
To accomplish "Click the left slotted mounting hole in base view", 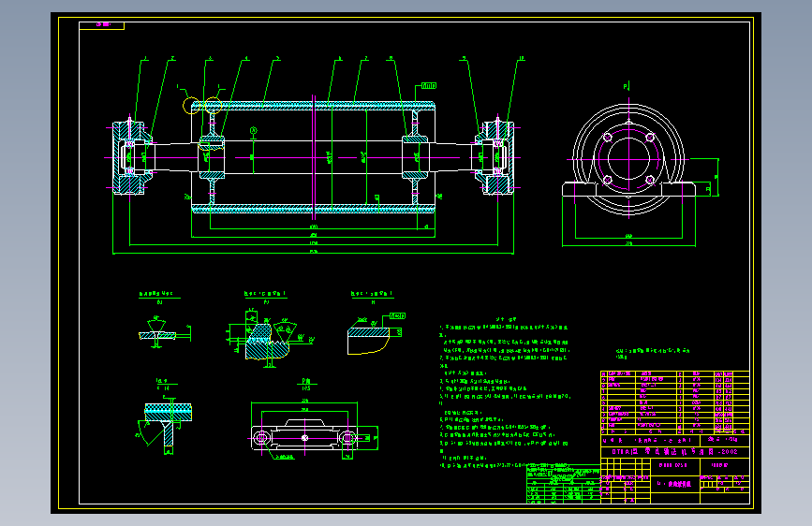I will (x=261, y=439).
